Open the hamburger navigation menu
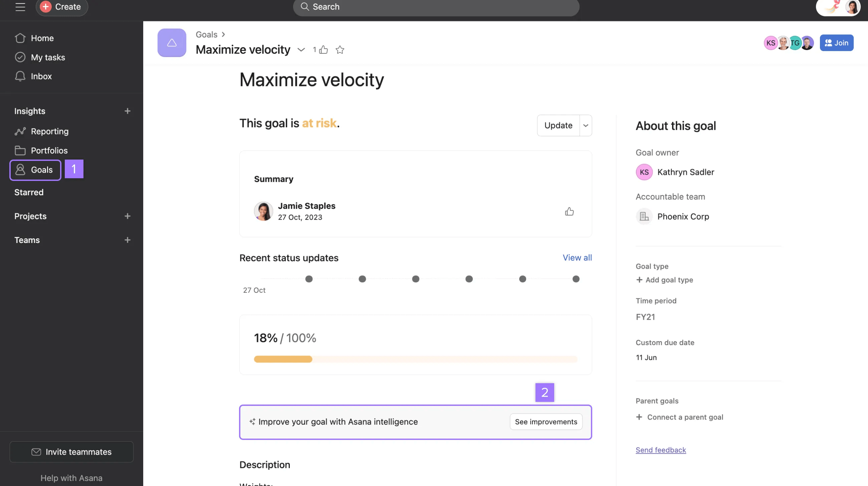 [20, 7]
